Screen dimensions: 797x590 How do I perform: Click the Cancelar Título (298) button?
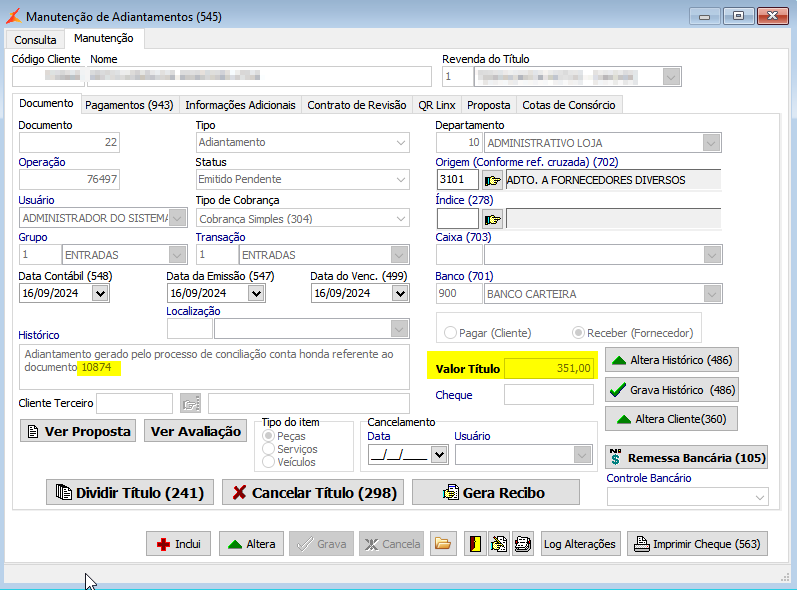pyautogui.click(x=313, y=492)
